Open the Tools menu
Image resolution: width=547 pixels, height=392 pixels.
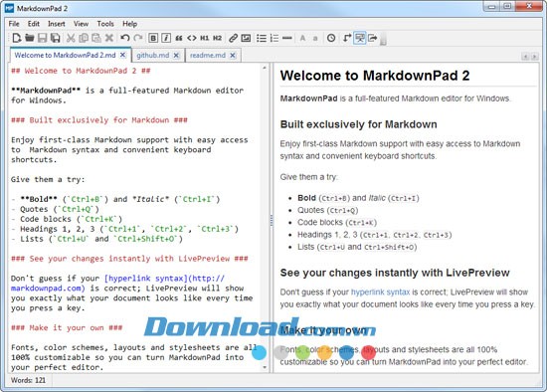click(105, 24)
